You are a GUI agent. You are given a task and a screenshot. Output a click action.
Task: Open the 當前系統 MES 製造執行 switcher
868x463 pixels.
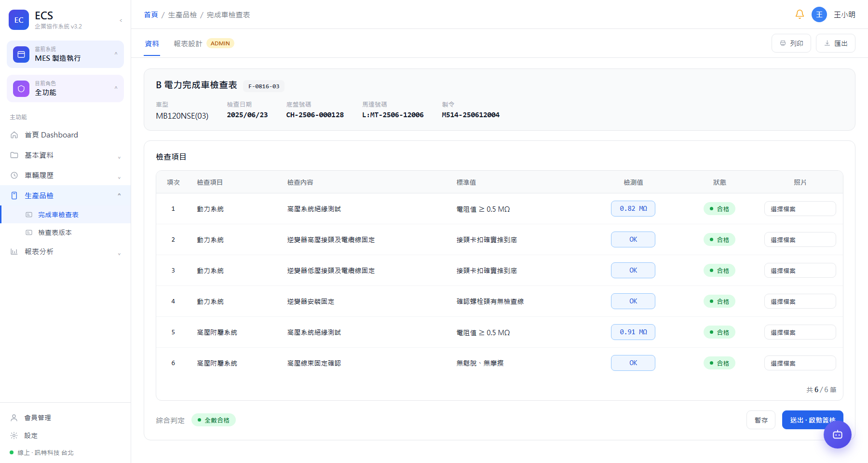[65, 54]
